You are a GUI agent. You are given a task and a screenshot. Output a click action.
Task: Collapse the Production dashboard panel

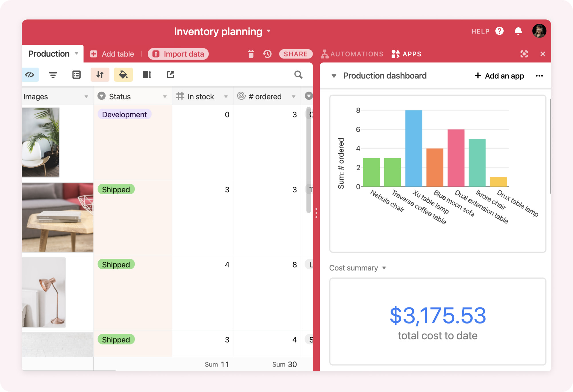pos(334,76)
